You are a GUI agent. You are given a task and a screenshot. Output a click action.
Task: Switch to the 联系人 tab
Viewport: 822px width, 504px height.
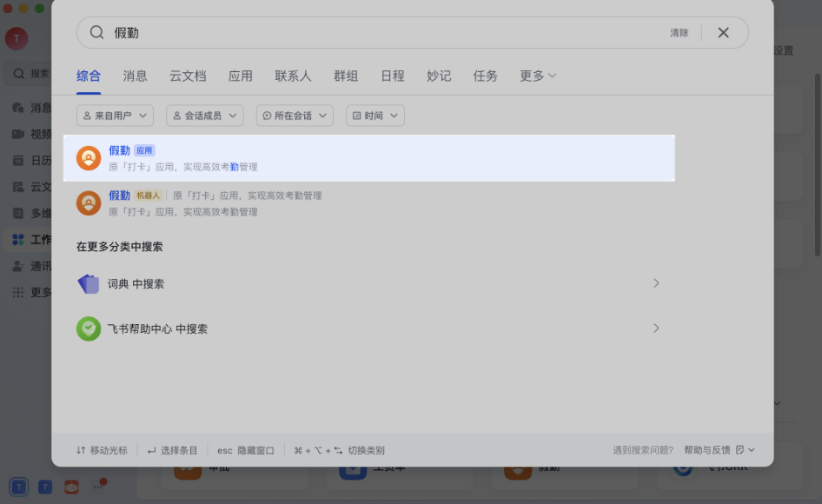pyautogui.click(x=293, y=76)
